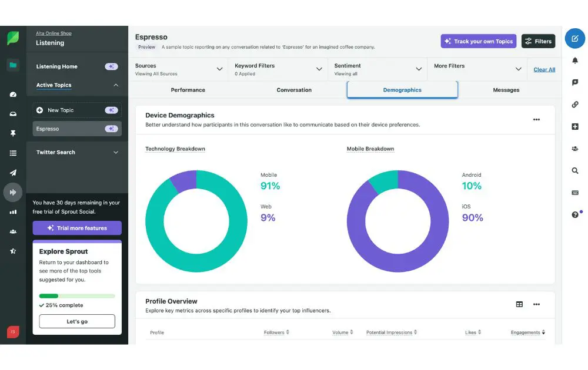This screenshot has height=370, width=588.
Task: Open the inbox tray icon in left rail
Action: pyautogui.click(x=13, y=114)
